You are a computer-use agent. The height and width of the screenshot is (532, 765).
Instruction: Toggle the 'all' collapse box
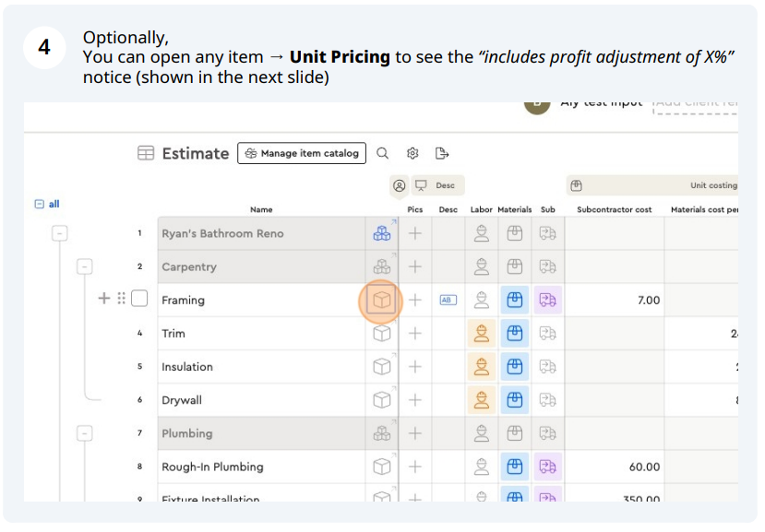[39, 204]
